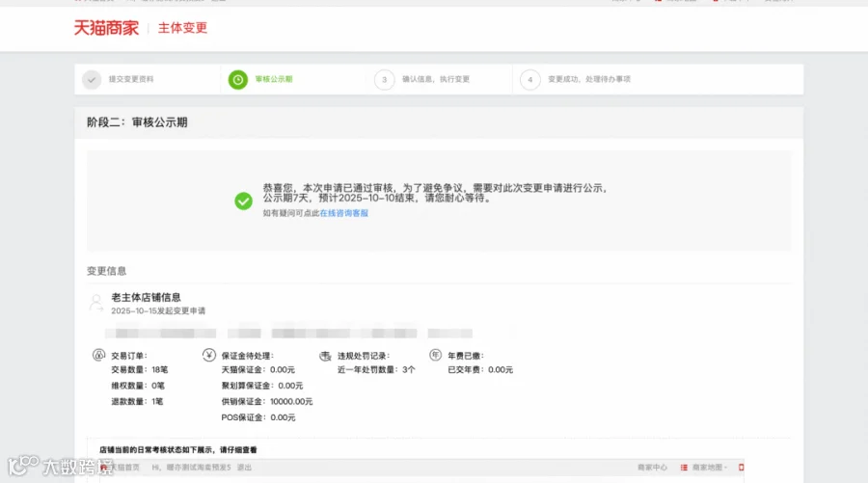Select the 变更成功,处理待办事项 step
The image size is (868, 483).
[589, 79]
